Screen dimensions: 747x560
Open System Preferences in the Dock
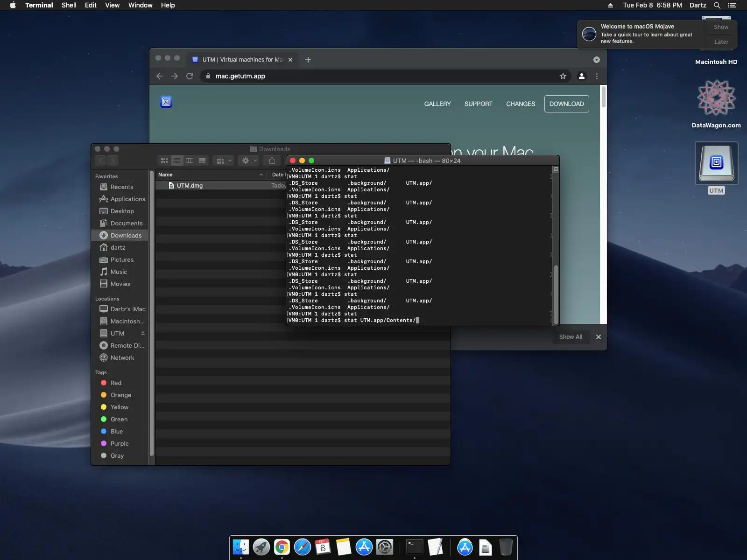(385, 547)
